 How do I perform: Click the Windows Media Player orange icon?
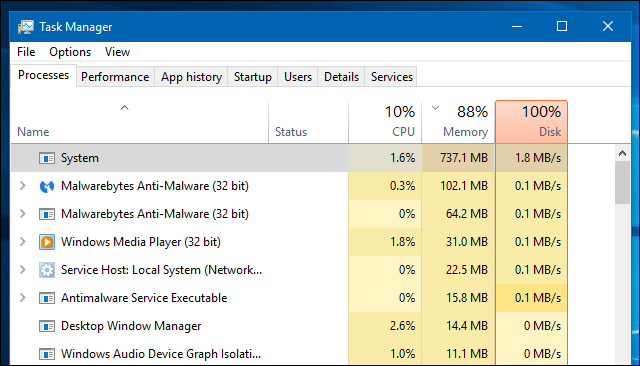tap(47, 242)
